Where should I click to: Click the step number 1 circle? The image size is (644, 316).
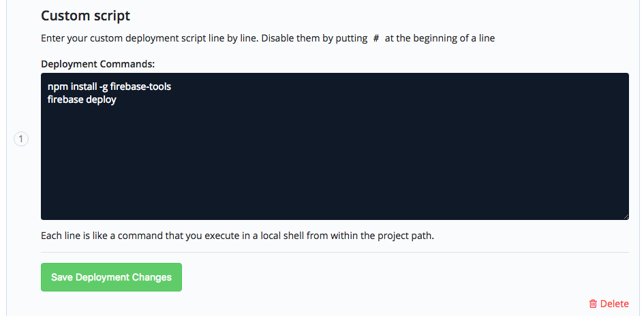pos(21,140)
